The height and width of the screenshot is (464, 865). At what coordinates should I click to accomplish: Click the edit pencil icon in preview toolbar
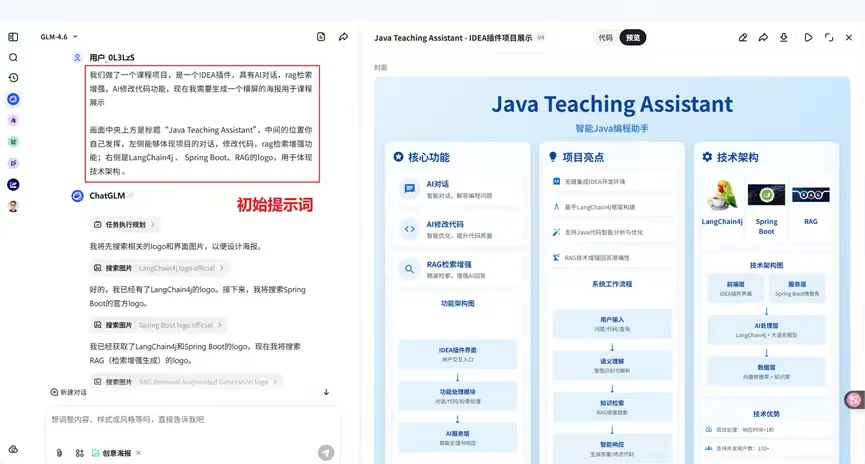(x=743, y=38)
